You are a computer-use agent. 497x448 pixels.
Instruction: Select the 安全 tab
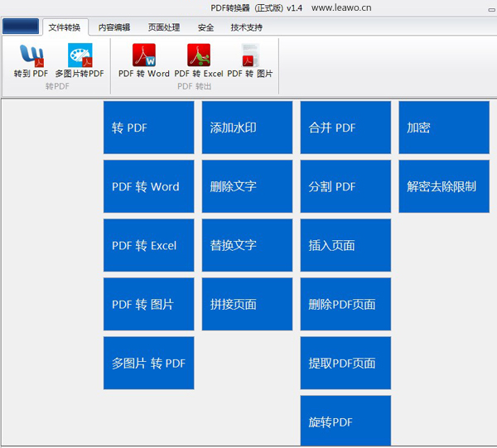coord(205,27)
